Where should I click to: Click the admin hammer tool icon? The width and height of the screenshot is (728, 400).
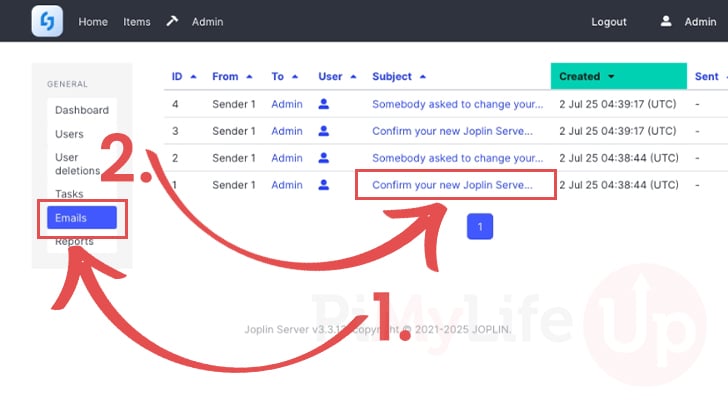pyautogui.click(x=172, y=21)
